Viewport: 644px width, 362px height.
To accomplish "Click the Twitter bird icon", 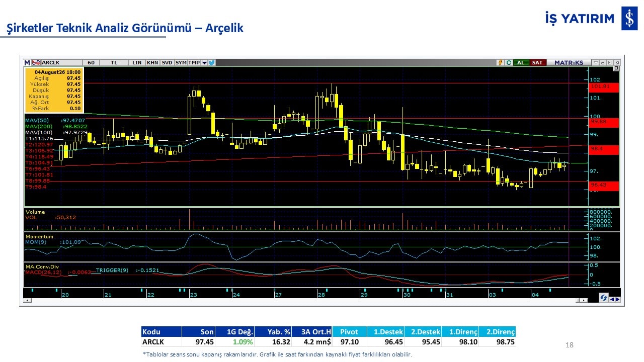I will [212, 63].
